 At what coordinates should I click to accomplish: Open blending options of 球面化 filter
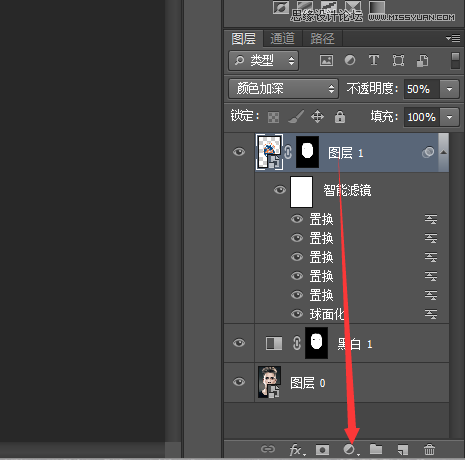tap(431, 314)
